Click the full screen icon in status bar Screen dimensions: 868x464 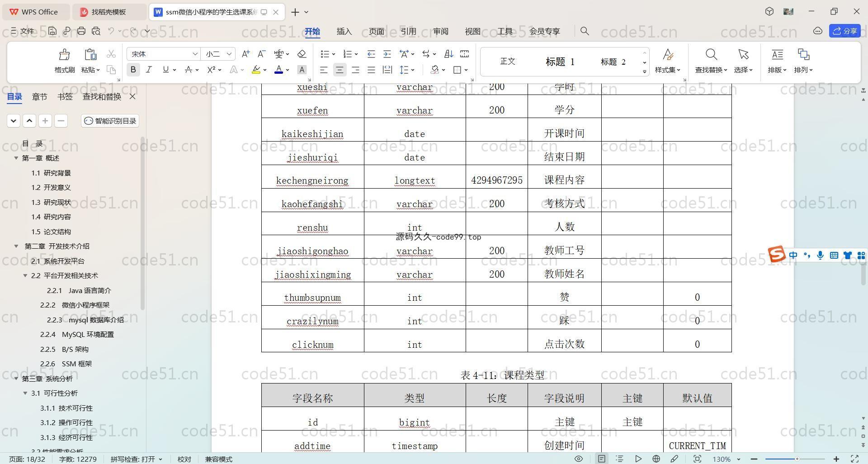[855, 459]
